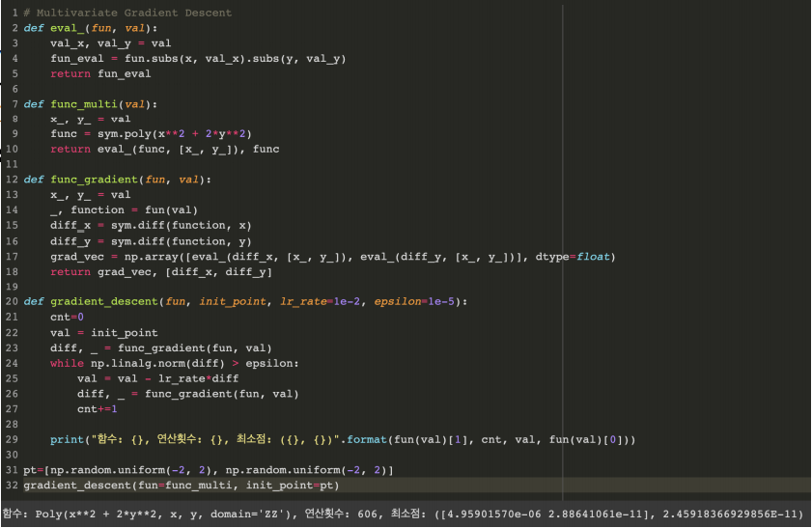Viewport: 812px width, 528px height.
Task: Click 'cnt=0' on line 21
Action: tap(67, 318)
